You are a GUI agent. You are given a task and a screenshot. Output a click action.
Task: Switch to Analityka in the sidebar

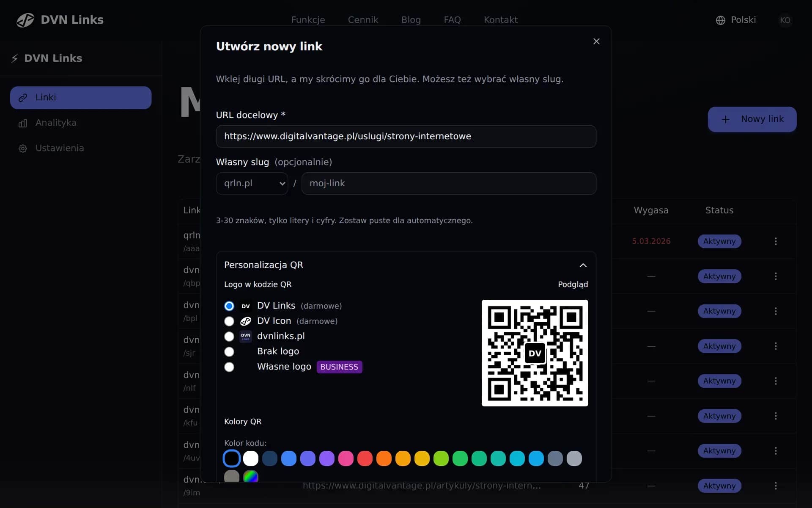point(81,123)
